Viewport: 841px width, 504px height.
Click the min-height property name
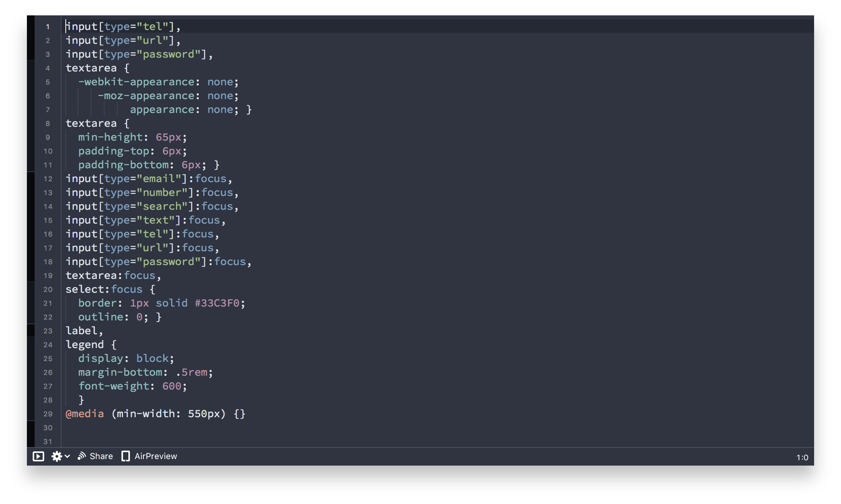click(110, 137)
